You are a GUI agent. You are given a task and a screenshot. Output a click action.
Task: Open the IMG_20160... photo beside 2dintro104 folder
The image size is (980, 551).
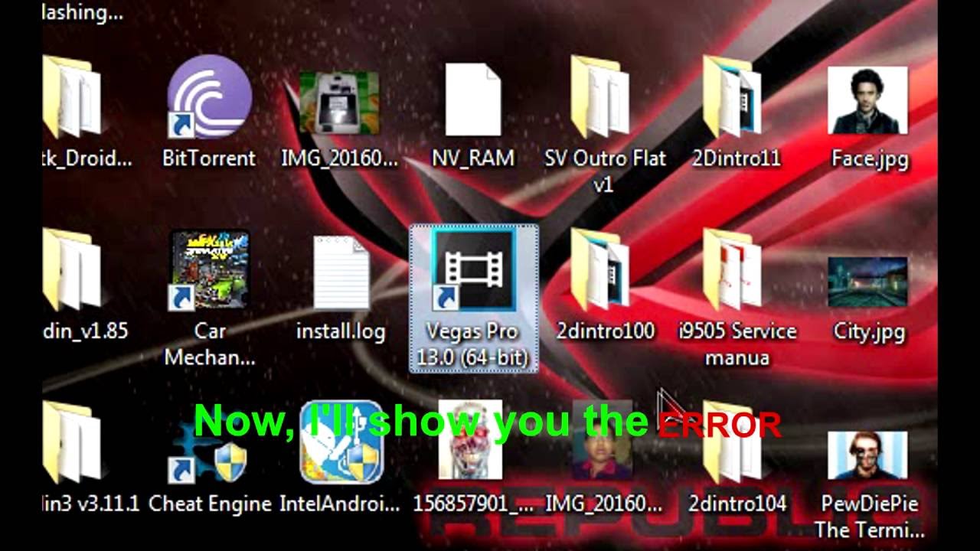[x=605, y=458]
